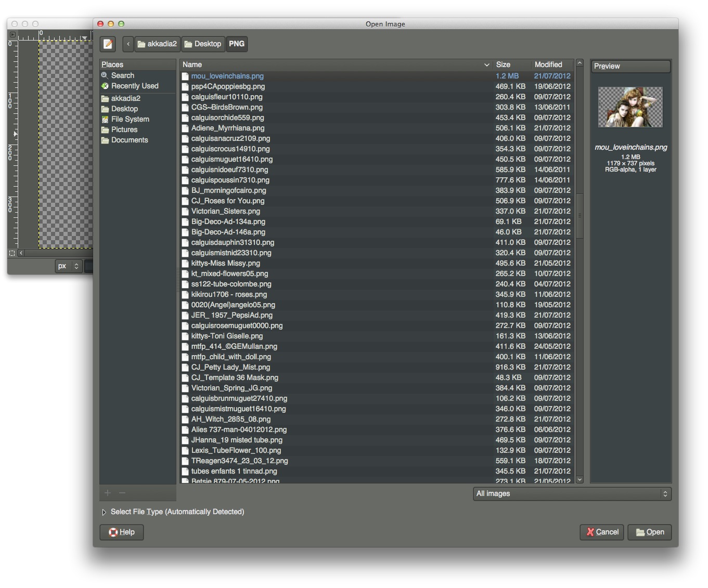Click the back arrow in the path bar
Screen dimensions: 708x588
(x=128, y=44)
